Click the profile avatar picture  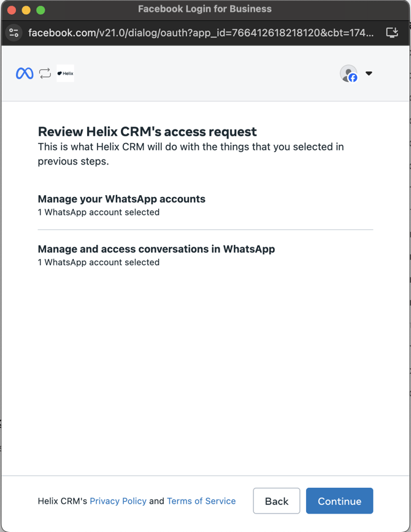[347, 72]
